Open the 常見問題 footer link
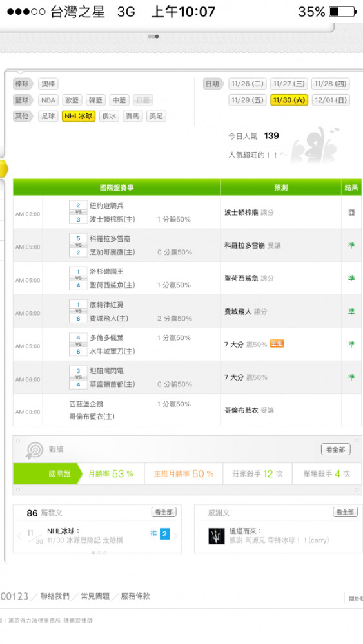Image resolution: width=363 pixels, height=644 pixels. [95, 596]
